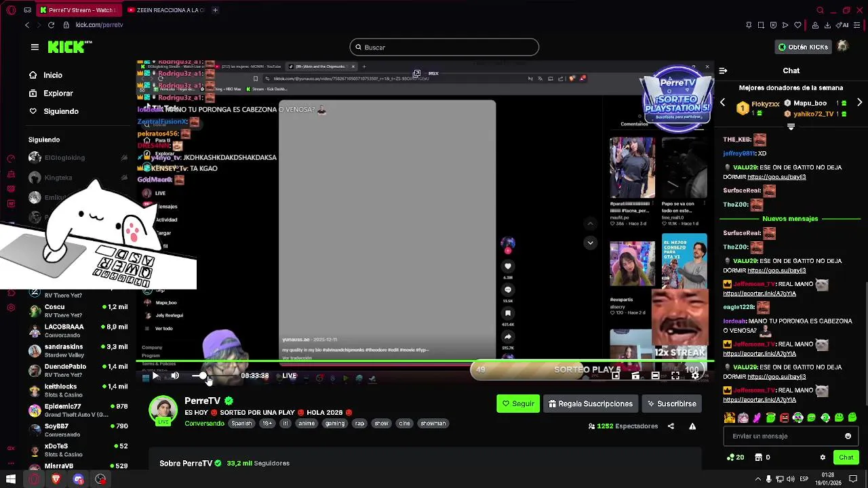Open Brave browser from taskbar

56,479
